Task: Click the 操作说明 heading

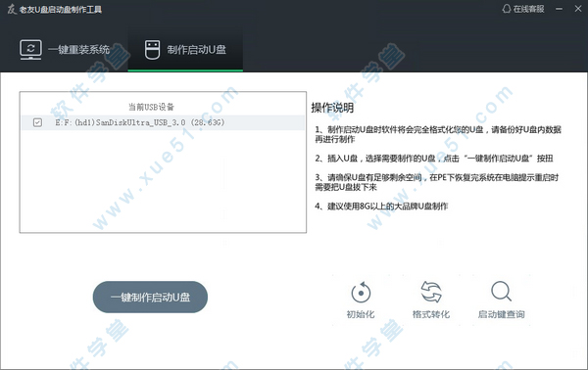Action: point(332,108)
